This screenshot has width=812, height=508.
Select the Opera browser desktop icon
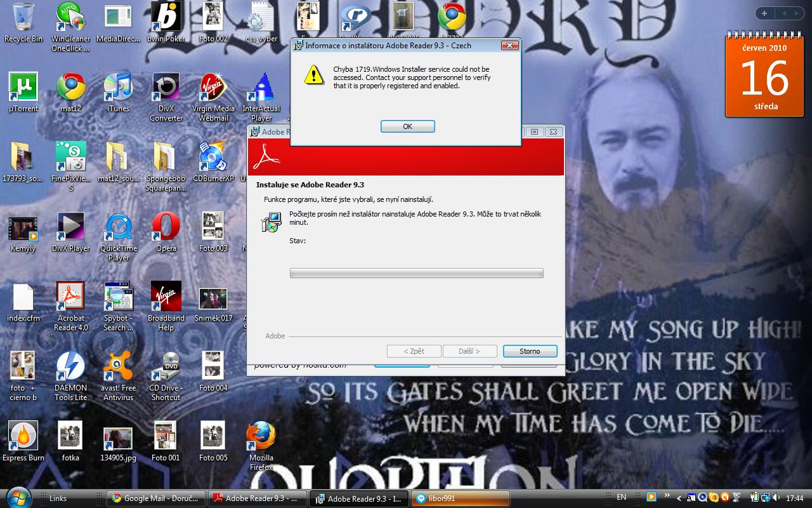(166, 232)
